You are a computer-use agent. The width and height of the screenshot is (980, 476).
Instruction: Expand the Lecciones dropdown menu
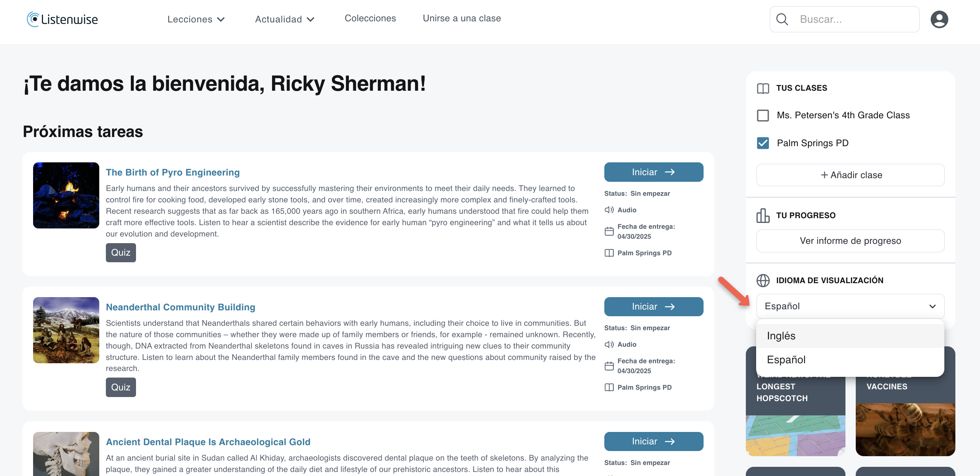(196, 19)
